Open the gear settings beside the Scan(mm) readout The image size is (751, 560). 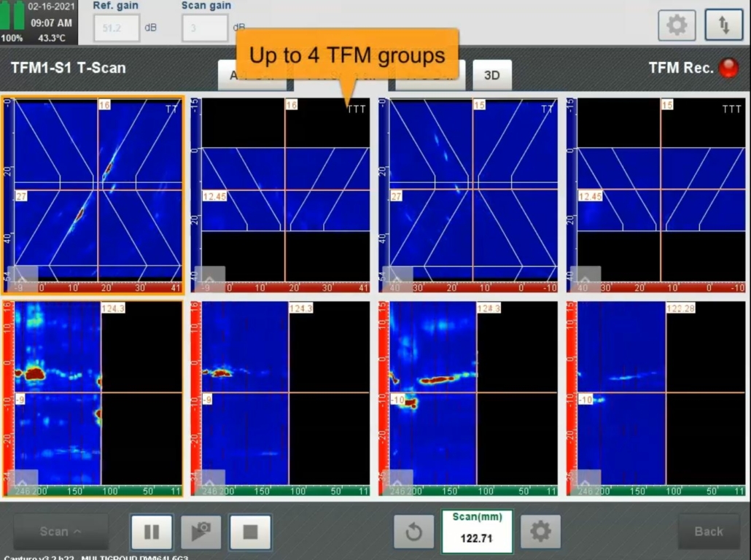(540, 532)
